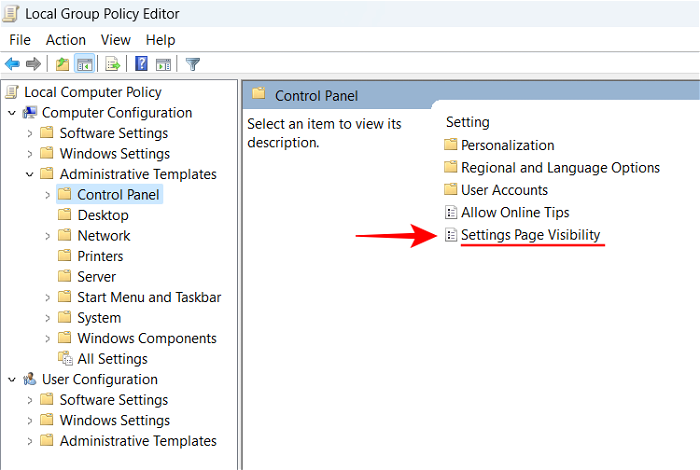Select System in the tree
700x470 pixels.
coord(99,318)
